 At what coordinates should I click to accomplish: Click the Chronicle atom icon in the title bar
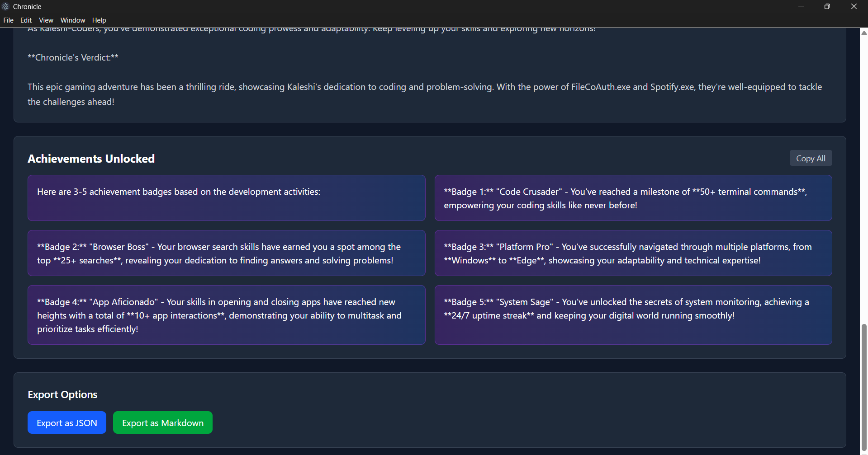(x=6, y=6)
